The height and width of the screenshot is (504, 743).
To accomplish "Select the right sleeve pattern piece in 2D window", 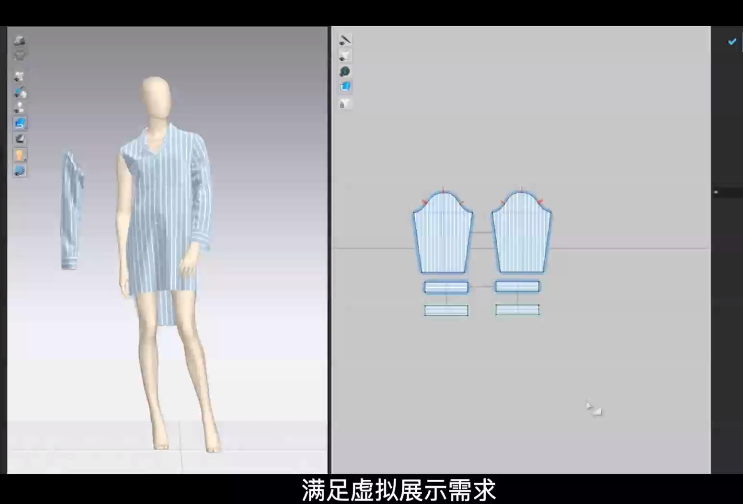I will click(x=521, y=232).
